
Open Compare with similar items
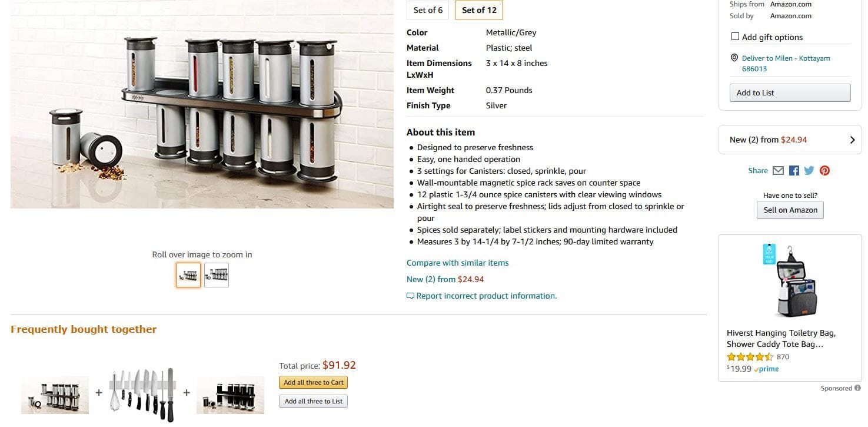pos(457,263)
